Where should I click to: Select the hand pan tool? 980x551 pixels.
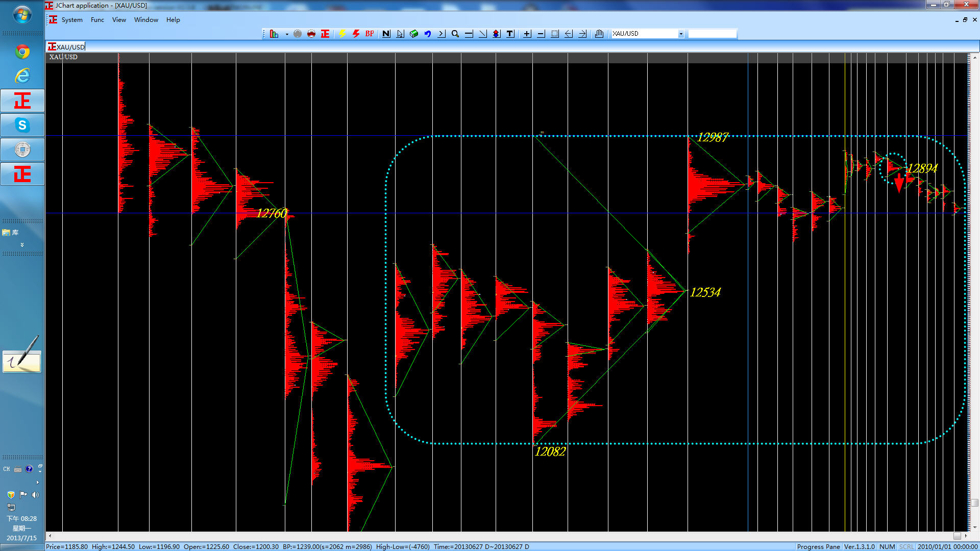pyautogui.click(x=599, y=34)
